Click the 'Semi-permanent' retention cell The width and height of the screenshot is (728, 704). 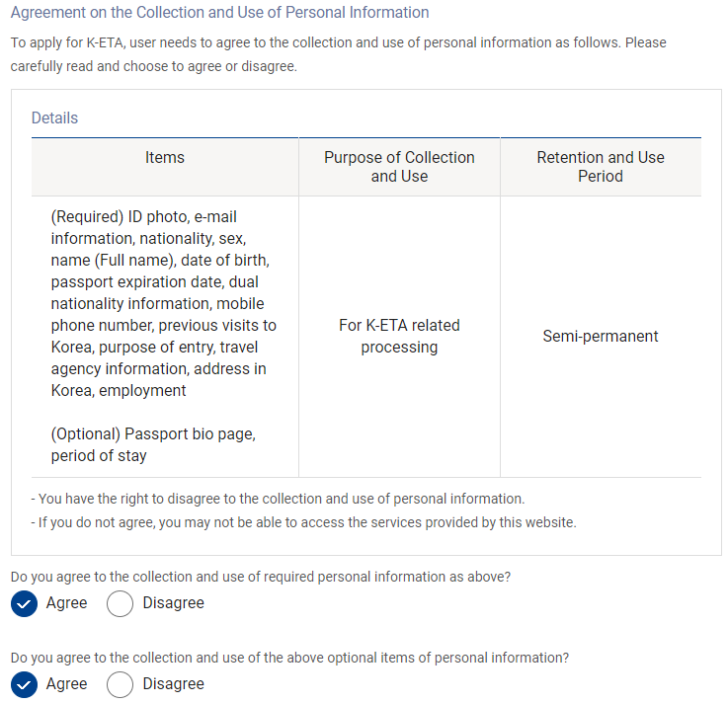[x=601, y=336]
